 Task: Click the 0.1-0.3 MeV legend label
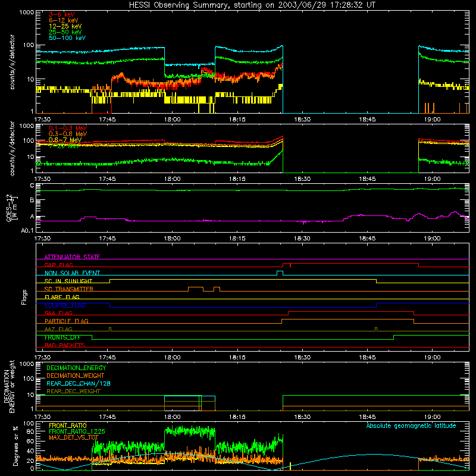(68, 128)
